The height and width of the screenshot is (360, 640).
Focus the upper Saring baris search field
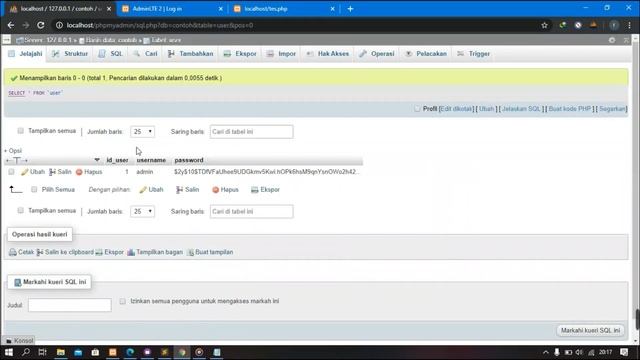tap(251, 132)
